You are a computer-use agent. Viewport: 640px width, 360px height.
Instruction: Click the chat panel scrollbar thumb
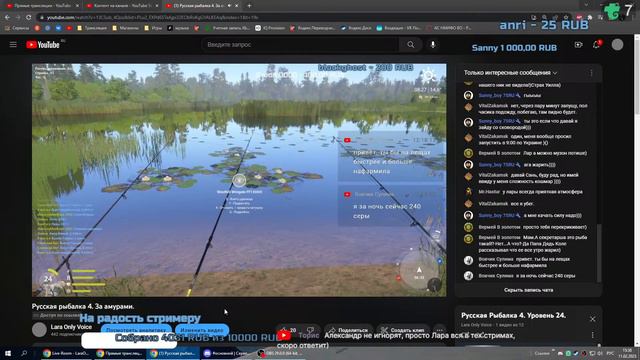(x=599, y=253)
